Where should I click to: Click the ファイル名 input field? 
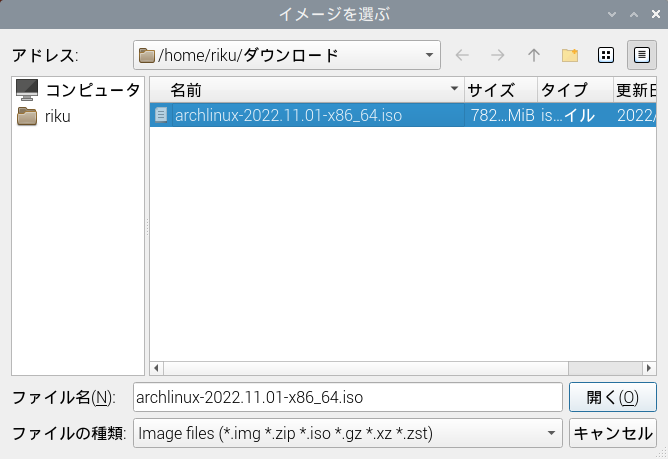point(348,397)
